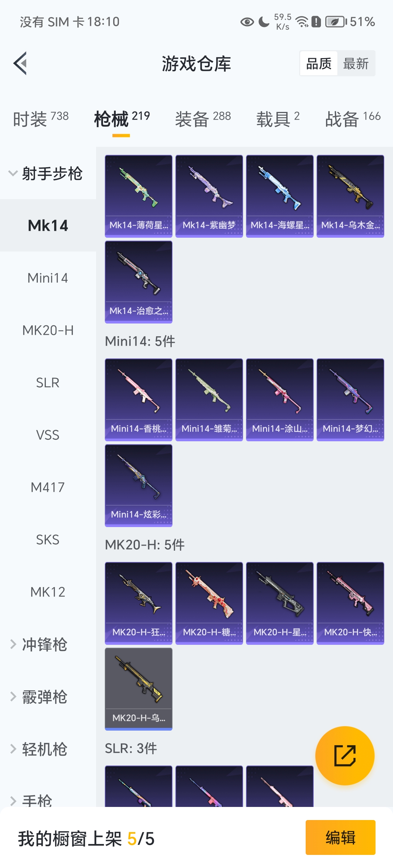
Task: Switch sorting to 最新
Action: click(x=356, y=64)
